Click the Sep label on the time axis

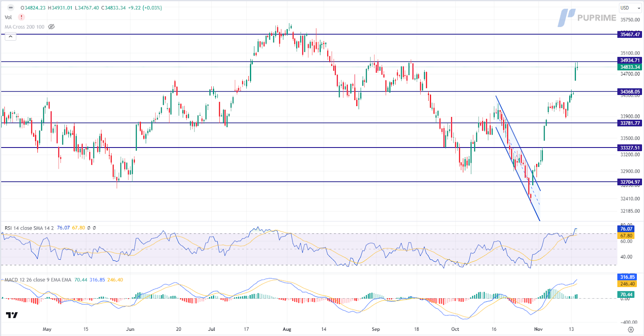[x=376, y=329]
